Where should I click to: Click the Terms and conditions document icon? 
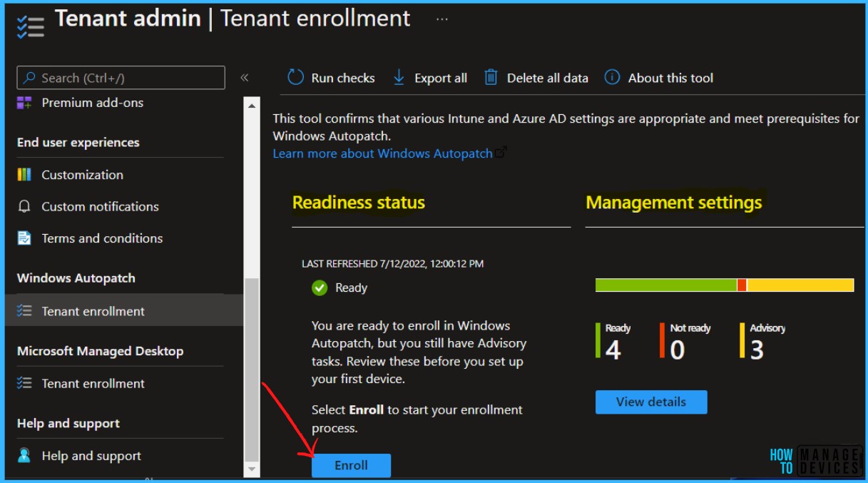tap(24, 238)
